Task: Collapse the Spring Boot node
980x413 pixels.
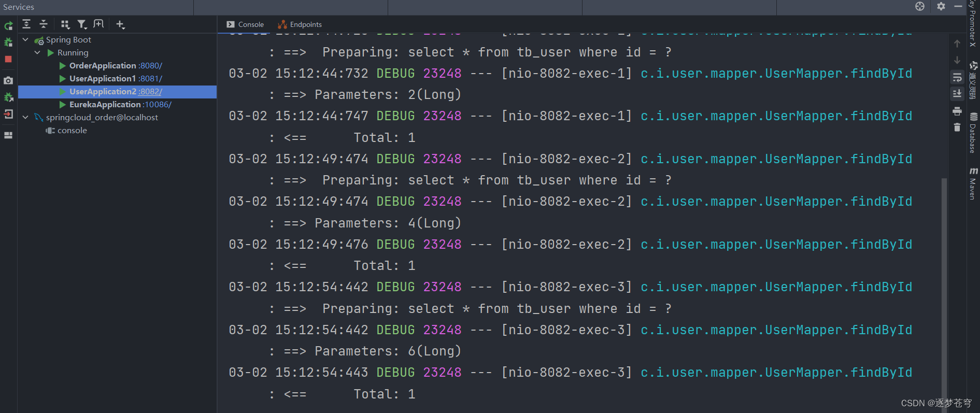Action: click(x=25, y=39)
